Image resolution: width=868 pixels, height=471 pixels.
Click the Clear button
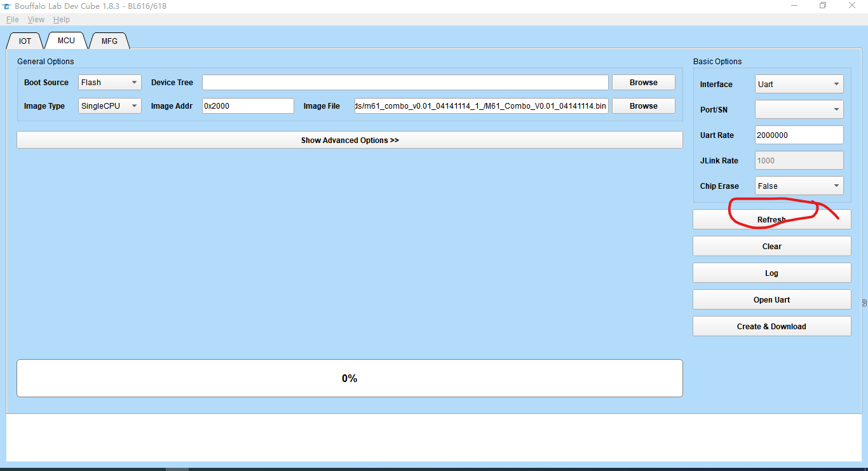pyautogui.click(x=771, y=246)
